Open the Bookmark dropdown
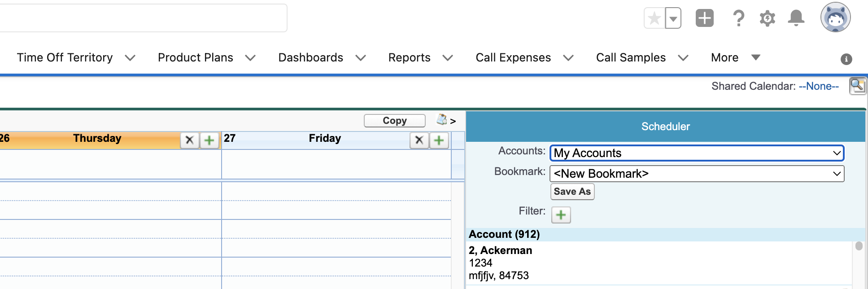This screenshot has width=868, height=289. tap(697, 174)
